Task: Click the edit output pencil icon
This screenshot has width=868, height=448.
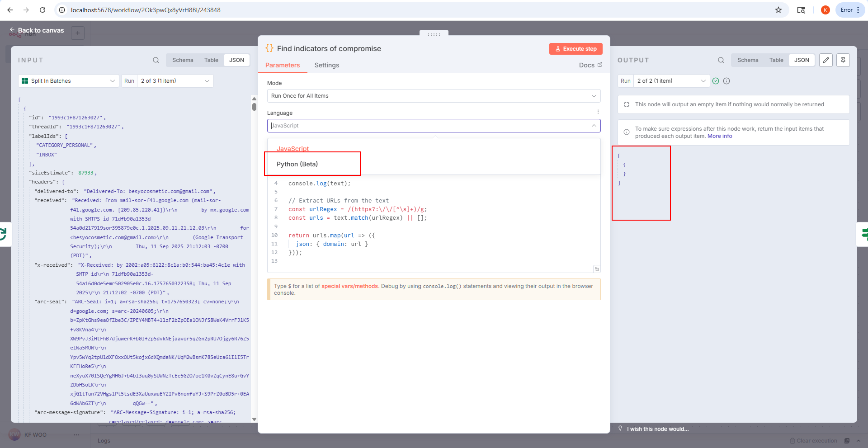Action: (x=826, y=60)
